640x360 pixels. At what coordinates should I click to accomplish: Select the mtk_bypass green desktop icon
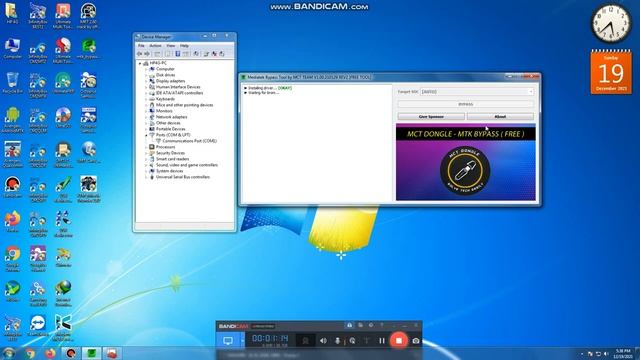(88, 49)
